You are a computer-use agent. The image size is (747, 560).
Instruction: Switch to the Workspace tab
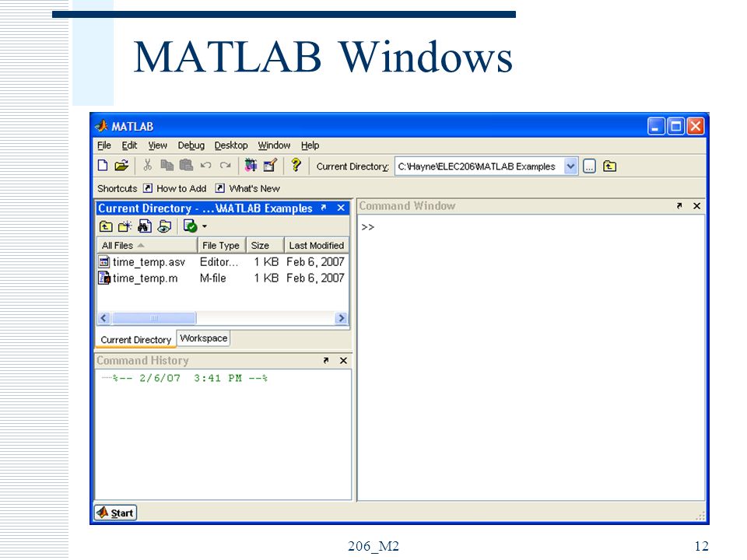coord(203,338)
